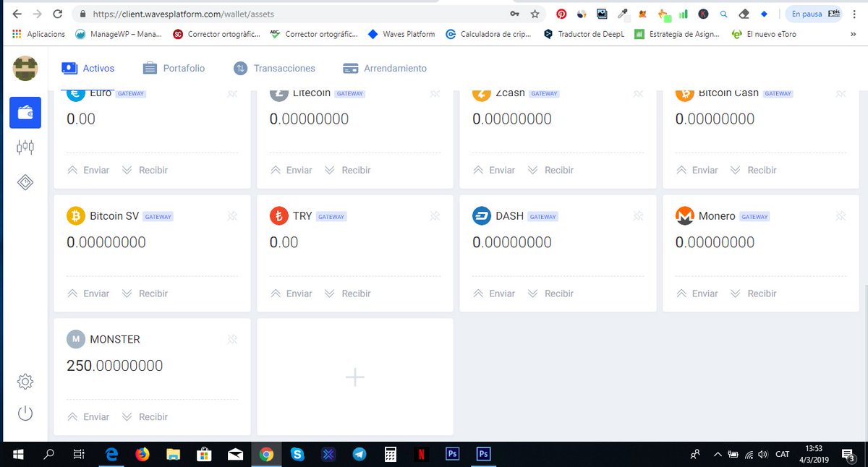This screenshot has height=467, width=868.
Task: Click Enviar on the Litecoin card
Action: pyautogui.click(x=291, y=170)
